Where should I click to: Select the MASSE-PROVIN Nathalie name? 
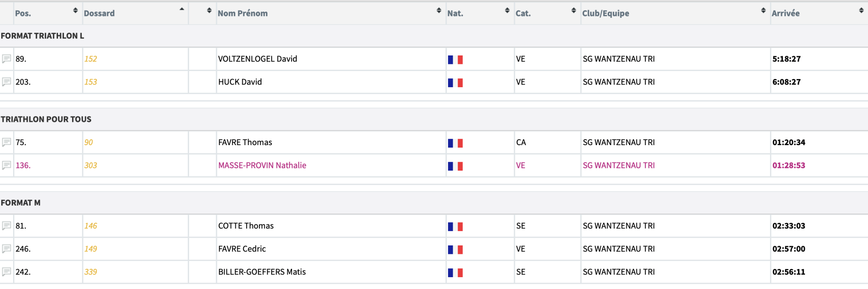[262, 165]
